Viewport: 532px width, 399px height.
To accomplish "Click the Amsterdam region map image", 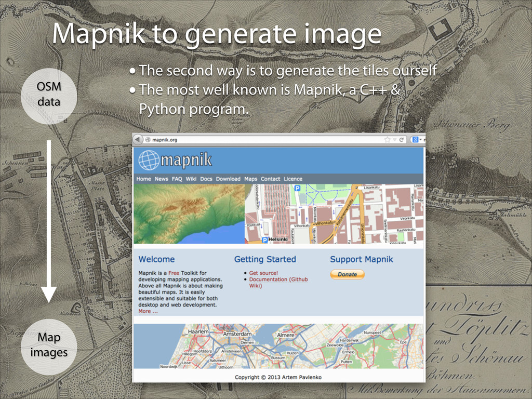I will coord(278,346).
